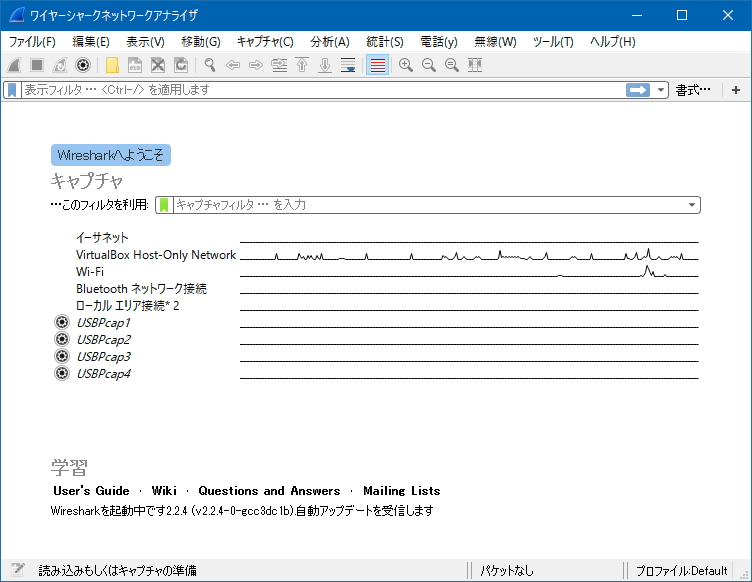The width and height of the screenshot is (752, 582).
Task: Select イーサネット interface row
Action: click(376, 237)
